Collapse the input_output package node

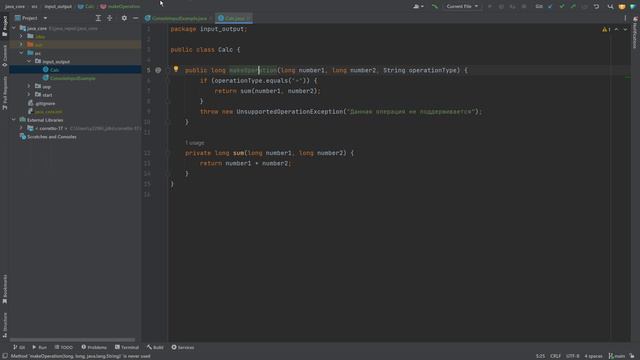[x=29, y=61]
